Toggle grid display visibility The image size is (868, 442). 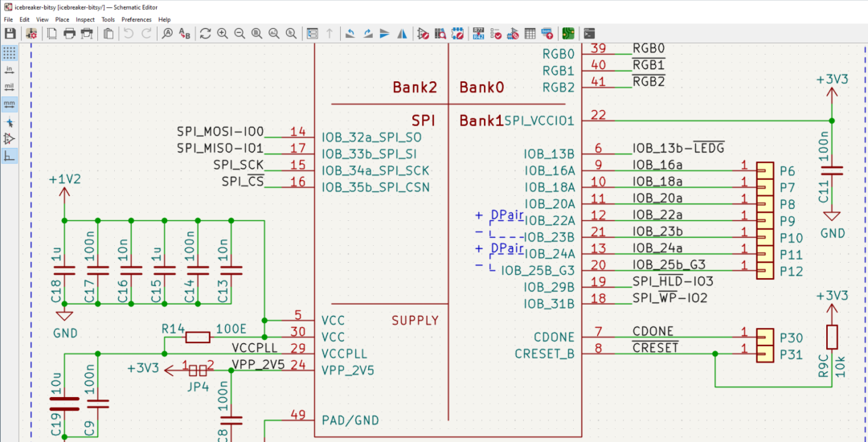[x=10, y=53]
